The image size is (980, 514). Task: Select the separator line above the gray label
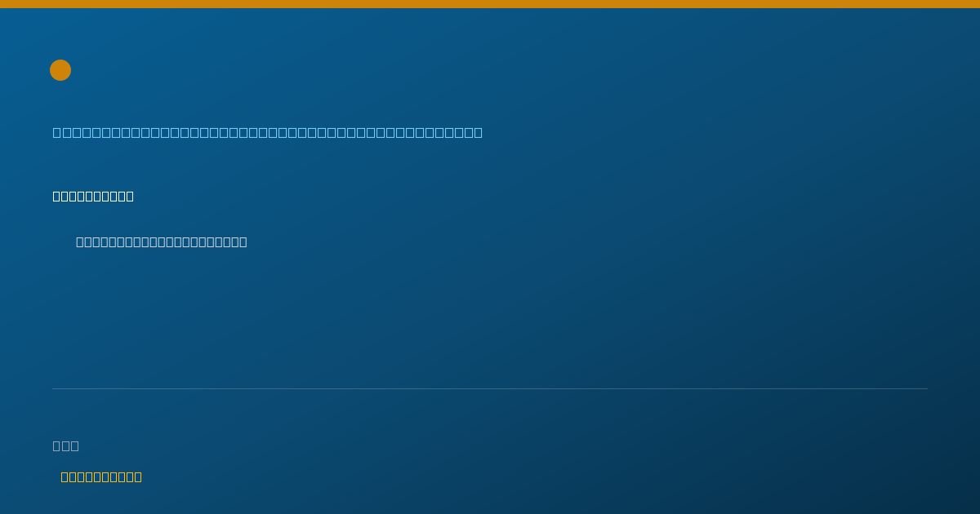tap(490, 388)
